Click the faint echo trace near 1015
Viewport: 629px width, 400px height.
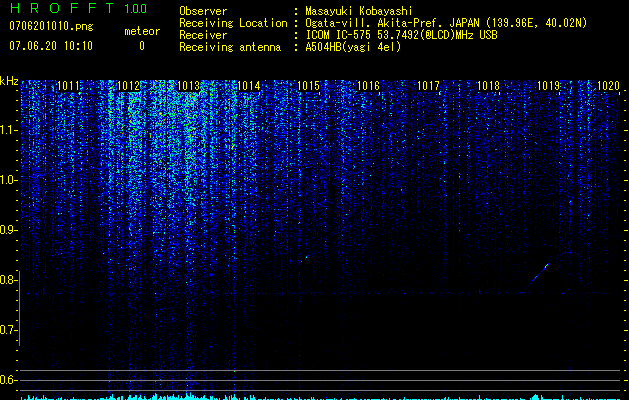305,258
